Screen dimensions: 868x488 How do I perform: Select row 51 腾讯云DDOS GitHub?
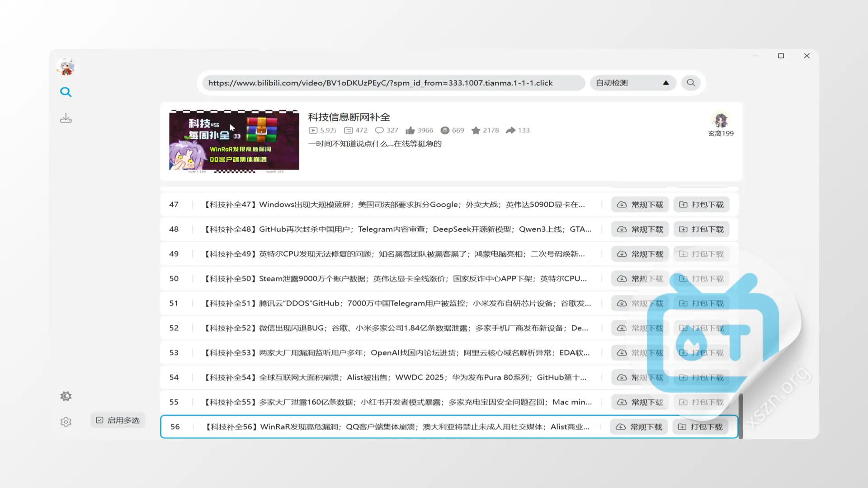click(449, 304)
